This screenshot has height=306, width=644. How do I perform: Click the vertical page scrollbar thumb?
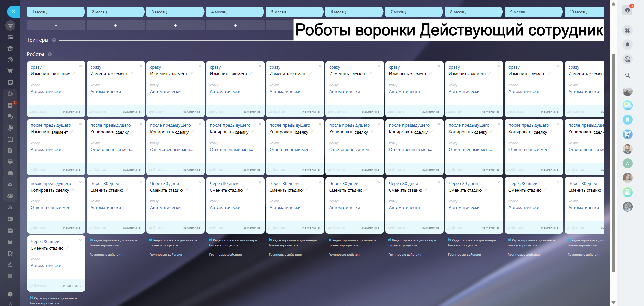(x=613, y=163)
